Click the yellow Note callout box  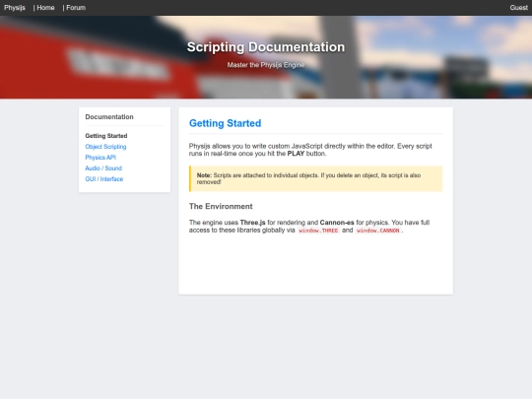tap(315, 178)
